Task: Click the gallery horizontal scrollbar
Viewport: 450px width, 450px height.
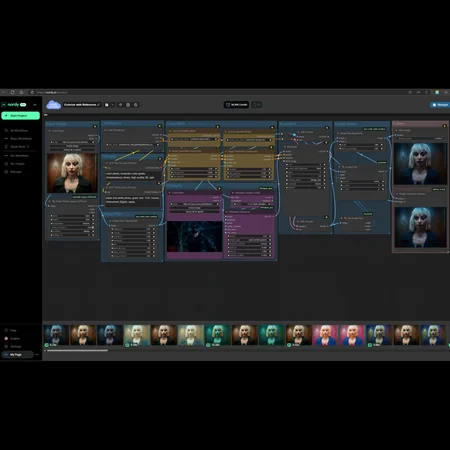Action: click(77, 350)
